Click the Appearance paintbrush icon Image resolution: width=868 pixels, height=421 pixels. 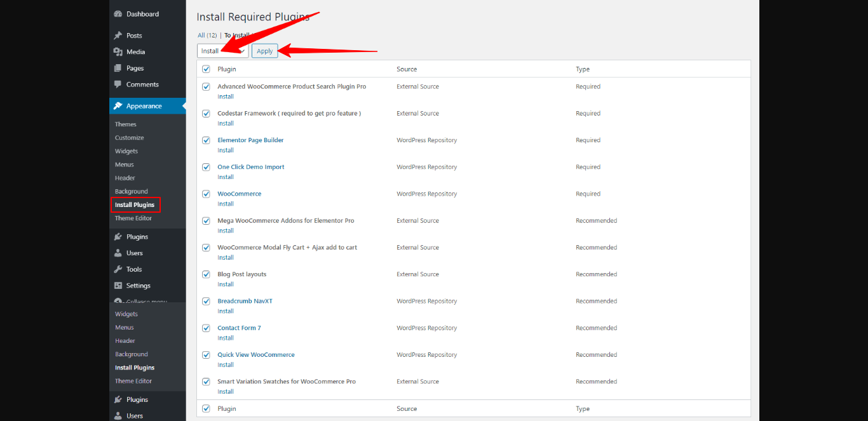point(118,106)
